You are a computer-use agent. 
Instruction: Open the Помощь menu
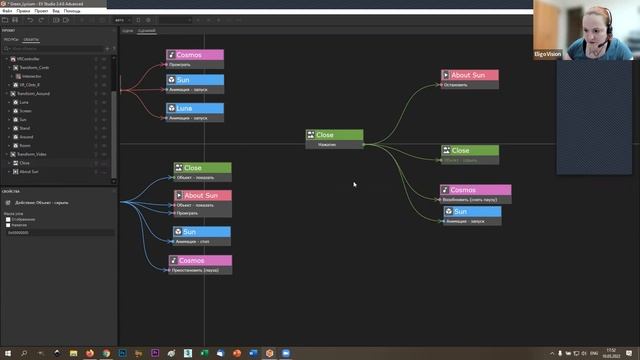[x=72, y=11]
